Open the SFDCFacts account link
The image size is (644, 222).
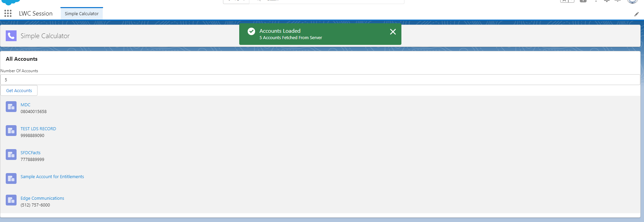(30, 153)
